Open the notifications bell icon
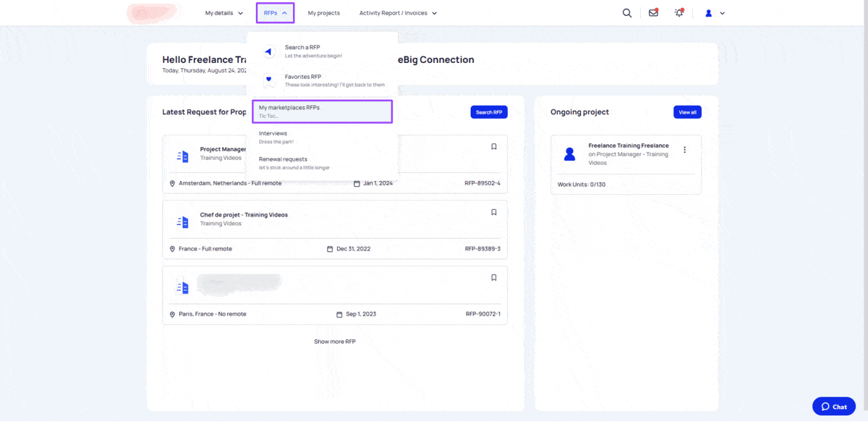The width and height of the screenshot is (868, 425). pyautogui.click(x=678, y=12)
